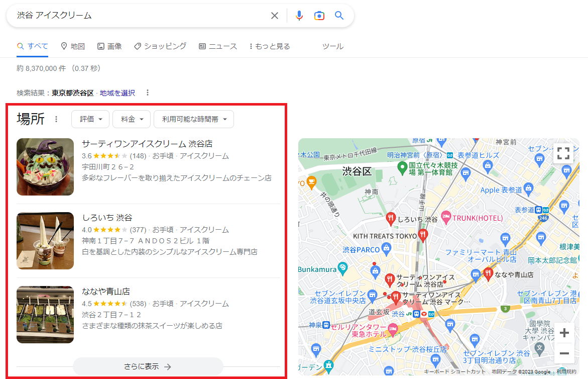Click the 明治神宮前〈原宿〉 station label
Screen dimensions: 588x379
[415, 155]
